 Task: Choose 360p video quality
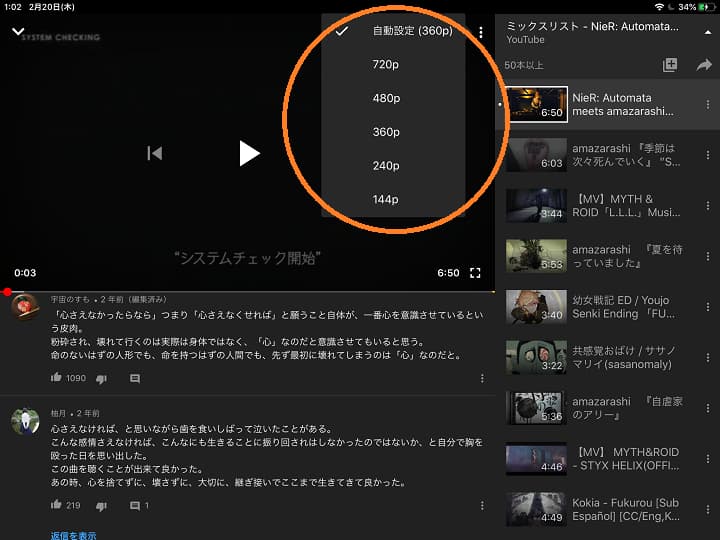[394, 132]
